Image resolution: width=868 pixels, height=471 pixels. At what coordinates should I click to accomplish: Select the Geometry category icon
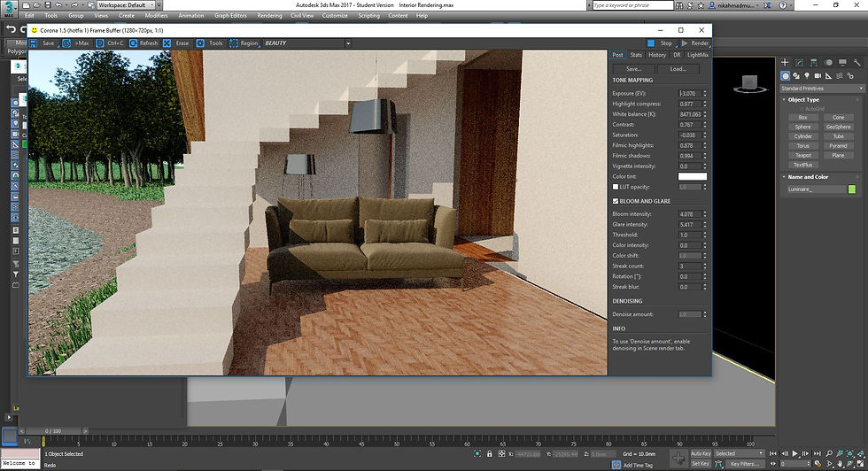785,76
